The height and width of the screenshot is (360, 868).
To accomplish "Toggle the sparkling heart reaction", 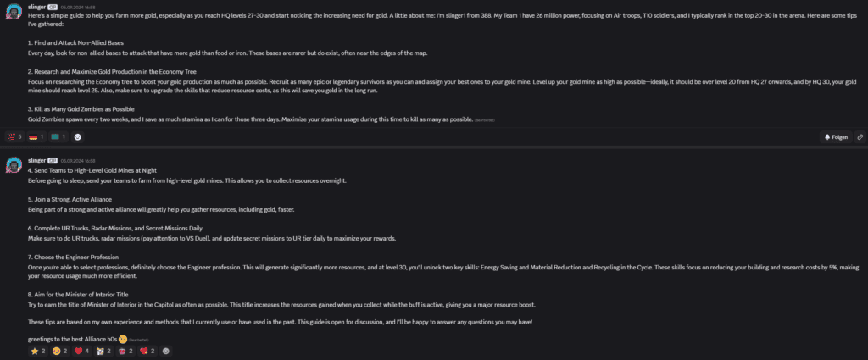I will (146, 350).
